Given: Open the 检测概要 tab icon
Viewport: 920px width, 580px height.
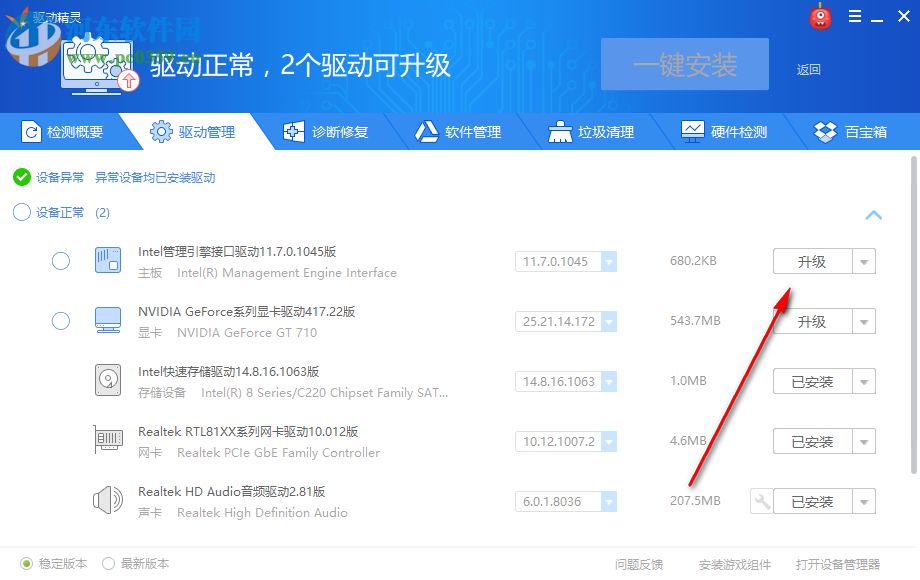Looking at the screenshot, I should coord(30,131).
